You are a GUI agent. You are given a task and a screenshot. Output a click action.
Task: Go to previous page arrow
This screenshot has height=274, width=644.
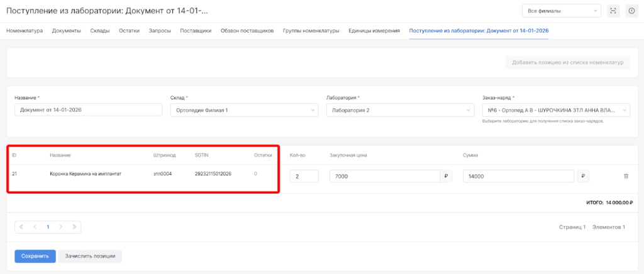(x=35, y=227)
